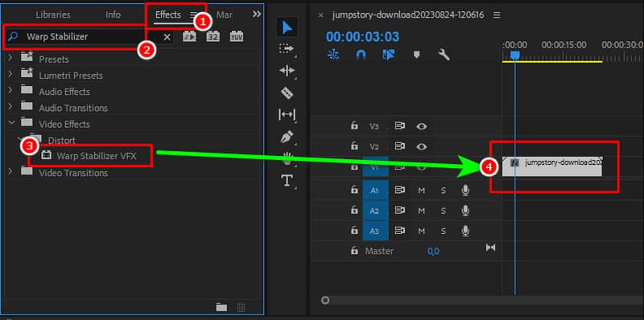The image size is (644, 320).
Task: Hide track V3 output eye
Action: 421,126
